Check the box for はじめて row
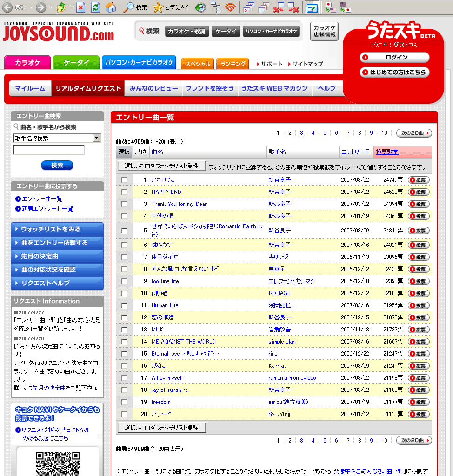453x476 pixels. tap(124, 245)
